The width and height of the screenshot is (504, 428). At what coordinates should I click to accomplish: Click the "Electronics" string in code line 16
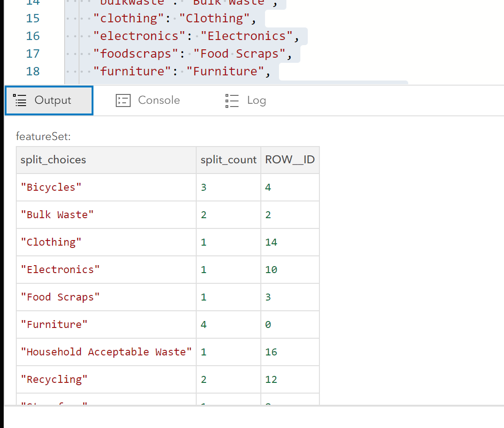pyautogui.click(x=246, y=36)
